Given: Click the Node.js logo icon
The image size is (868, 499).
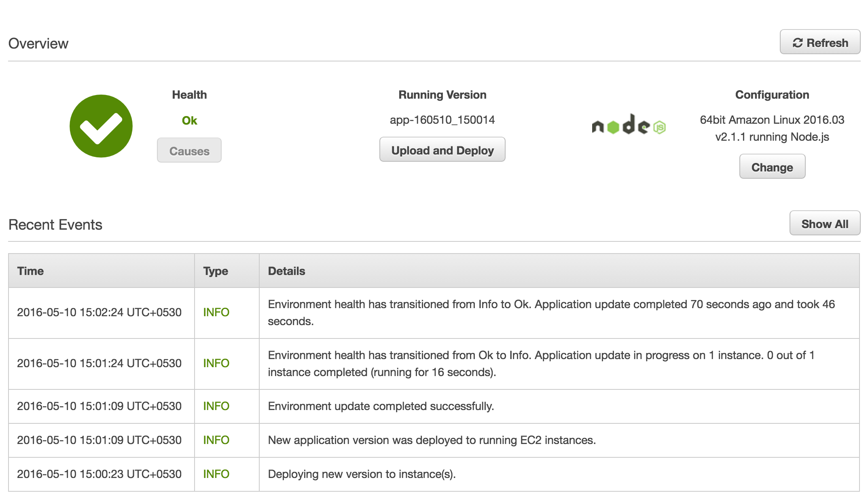Looking at the screenshot, I should 628,125.
